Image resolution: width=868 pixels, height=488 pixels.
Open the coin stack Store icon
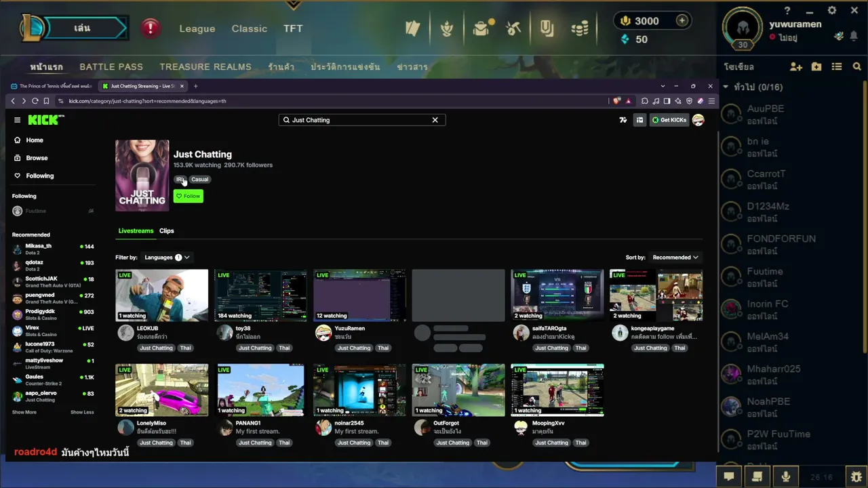click(580, 28)
